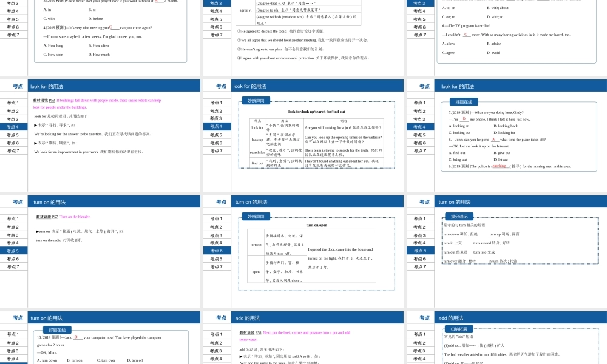The width and height of the screenshot is (607, 364).
Task: Click answer option 'A. turn down'
Action: [x=47, y=360]
